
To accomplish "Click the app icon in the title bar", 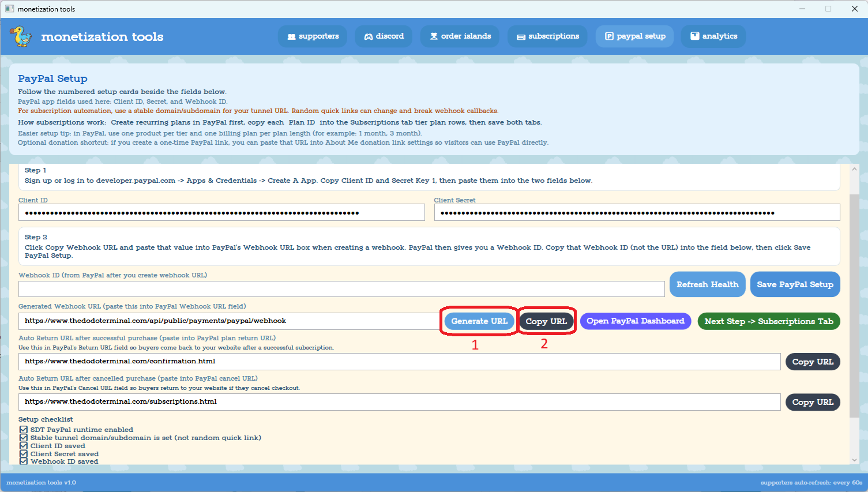I will (9, 9).
